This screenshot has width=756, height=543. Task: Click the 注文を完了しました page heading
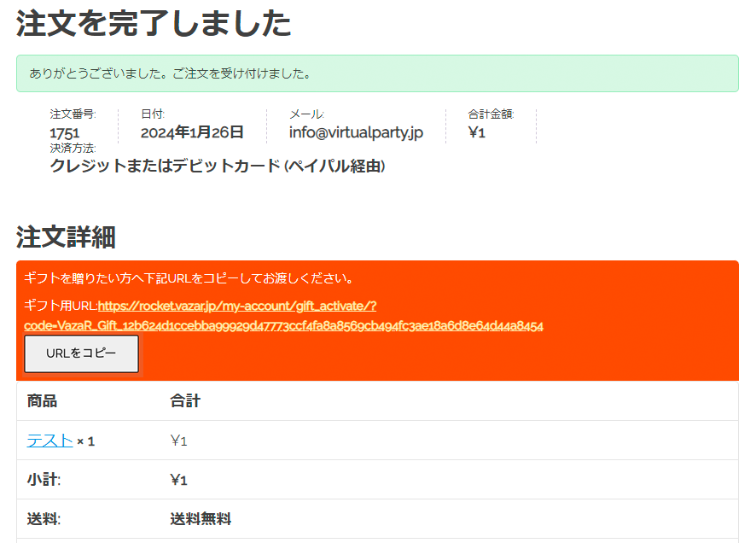[x=154, y=24]
